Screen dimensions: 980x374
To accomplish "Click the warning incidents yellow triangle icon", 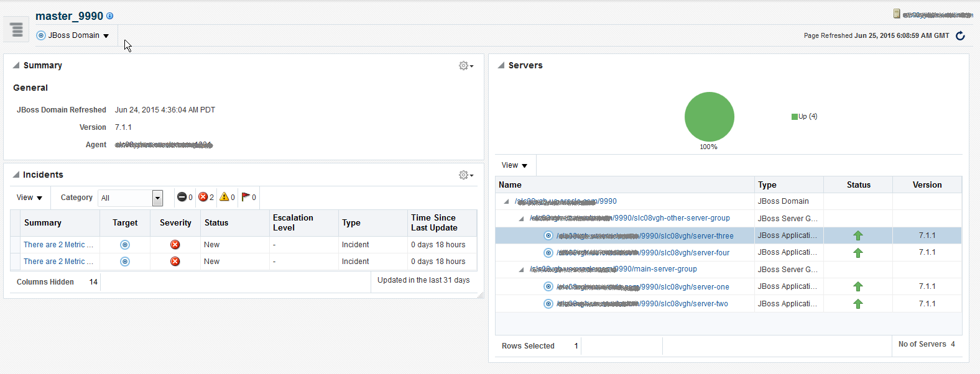I will coord(224,197).
